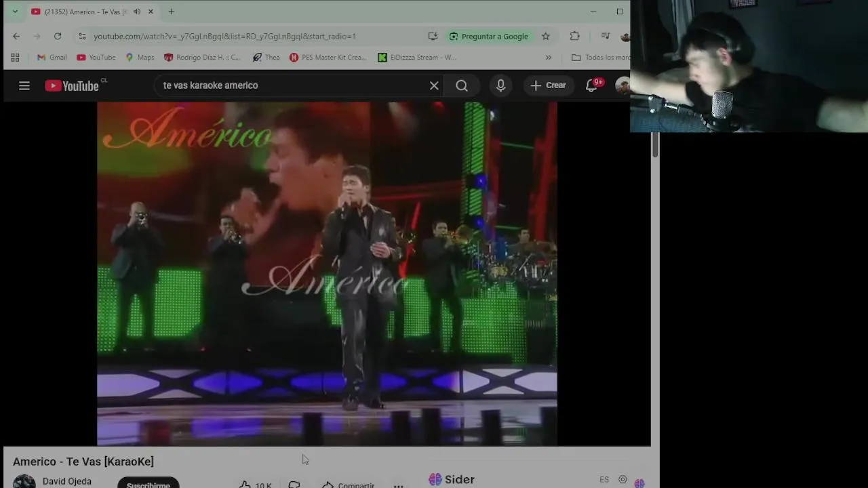868x488 pixels.
Task: Start voice search with microphone icon
Action: tap(500, 85)
